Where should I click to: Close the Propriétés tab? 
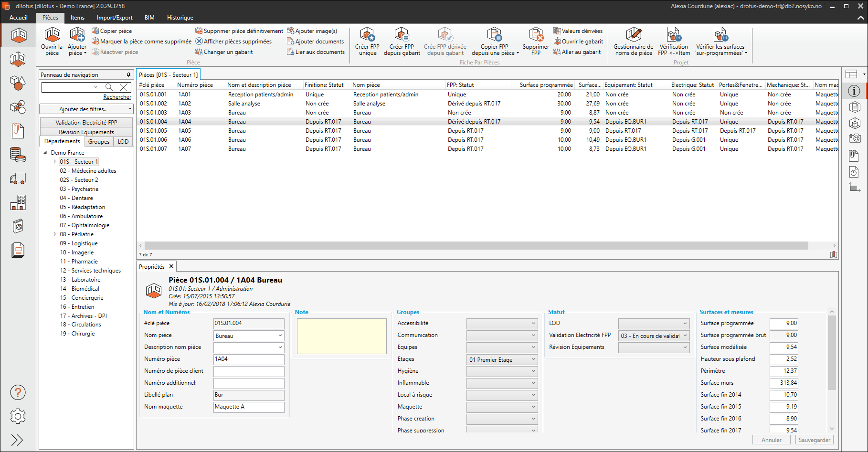tap(171, 266)
